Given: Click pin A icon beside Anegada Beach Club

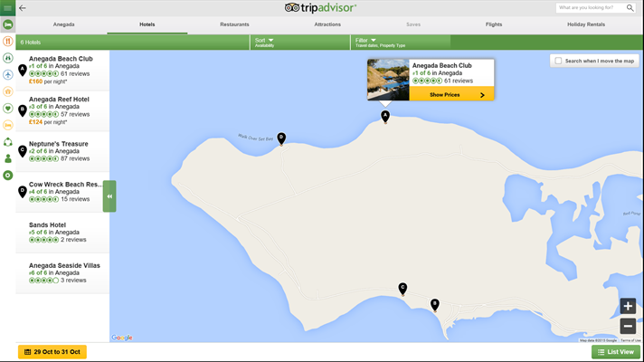Looking at the screenshot, I should pos(23,71).
